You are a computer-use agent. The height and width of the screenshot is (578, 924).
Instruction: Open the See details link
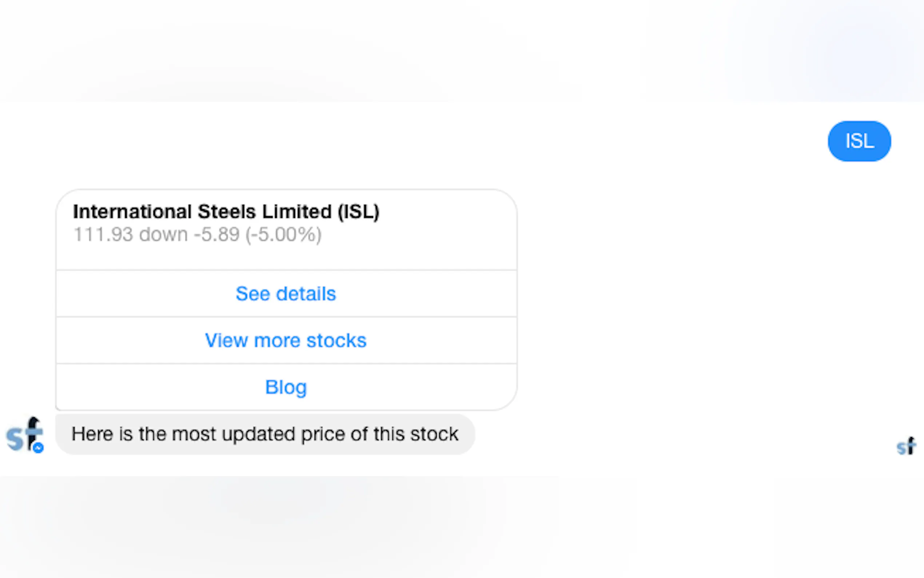[286, 294]
